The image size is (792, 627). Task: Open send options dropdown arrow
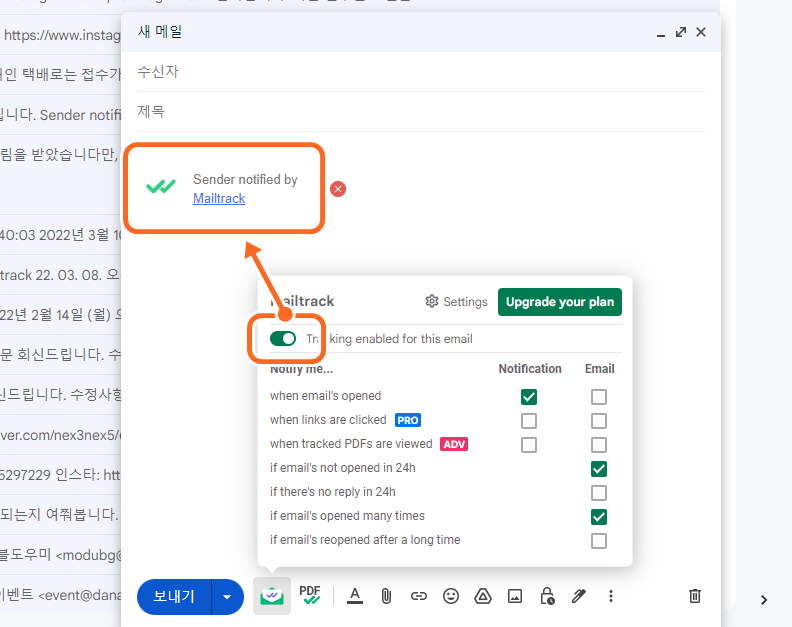pyautogui.click(x=227, y=597)
